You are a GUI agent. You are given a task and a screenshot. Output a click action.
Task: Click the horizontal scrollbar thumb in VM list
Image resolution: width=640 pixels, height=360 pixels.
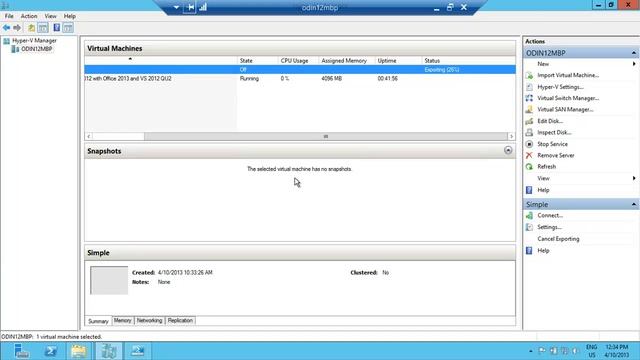point(325,136)
